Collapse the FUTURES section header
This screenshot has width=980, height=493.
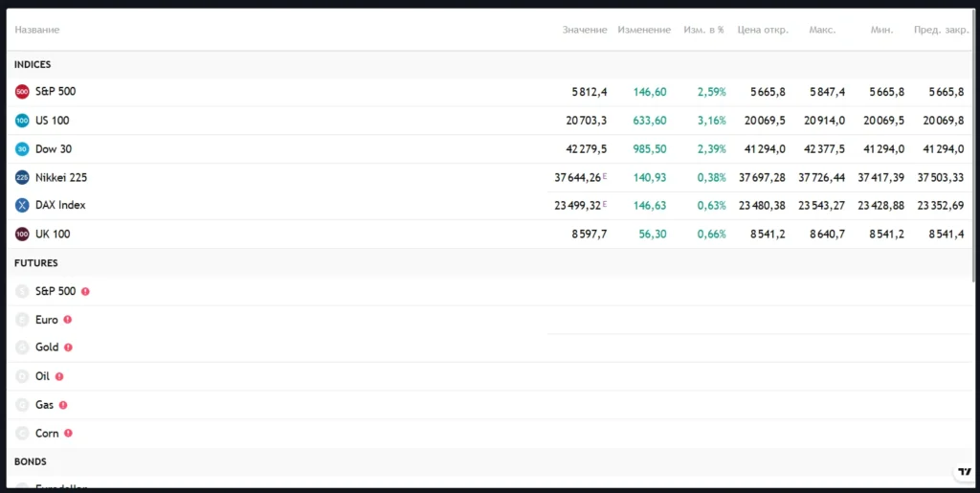pyautogui.click(x=36, y=262)
